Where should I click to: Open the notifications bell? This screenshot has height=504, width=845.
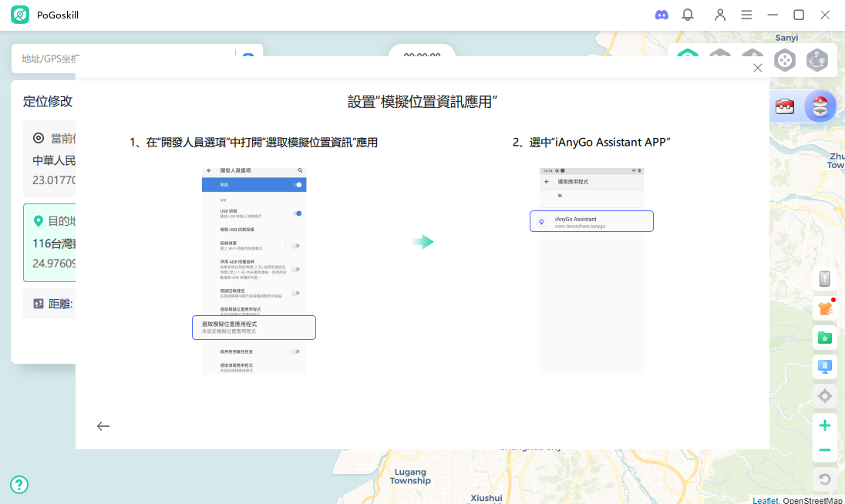tap(688, 15)
